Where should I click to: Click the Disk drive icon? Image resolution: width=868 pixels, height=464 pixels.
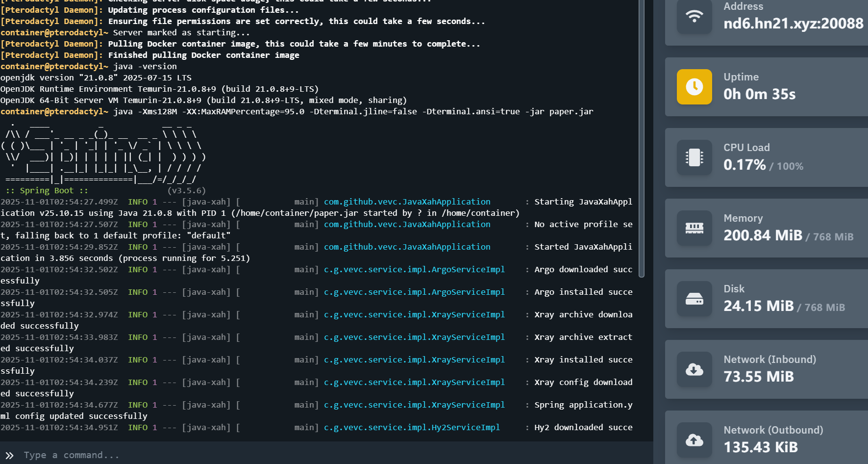click(694, 299)
